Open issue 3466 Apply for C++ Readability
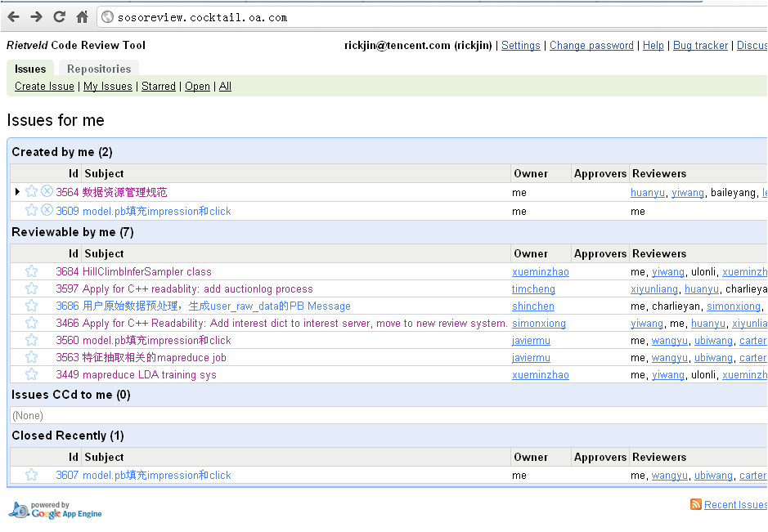 [x=295, y=324]
